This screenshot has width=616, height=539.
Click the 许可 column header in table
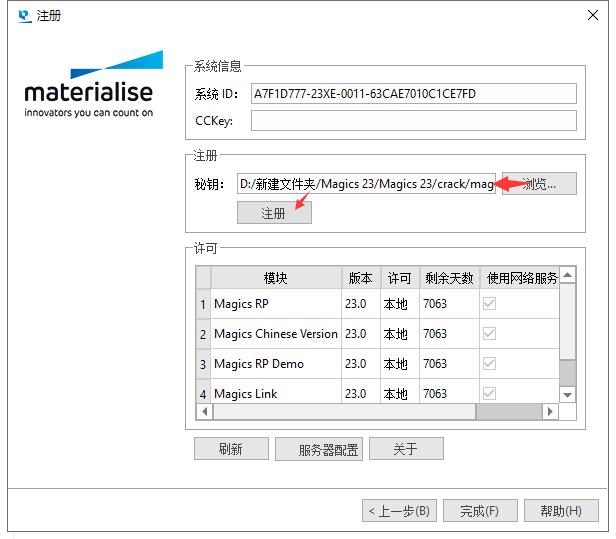(400, 278)
